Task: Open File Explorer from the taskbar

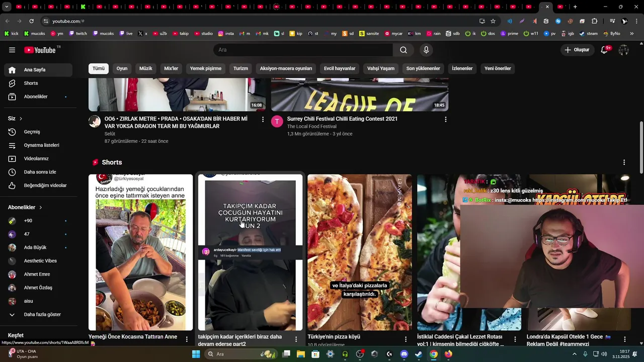Action: (x=301, y=354)
